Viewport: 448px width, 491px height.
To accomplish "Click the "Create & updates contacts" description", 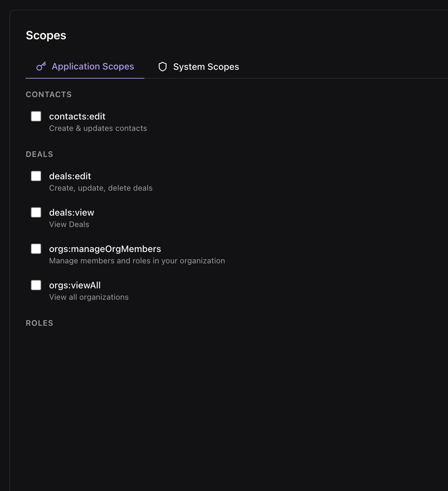I will point(98,128).
